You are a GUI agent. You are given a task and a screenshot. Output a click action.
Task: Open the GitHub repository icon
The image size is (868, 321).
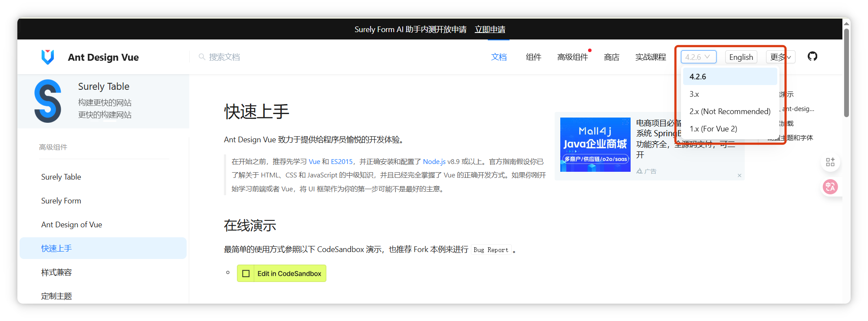click(812, 56)
